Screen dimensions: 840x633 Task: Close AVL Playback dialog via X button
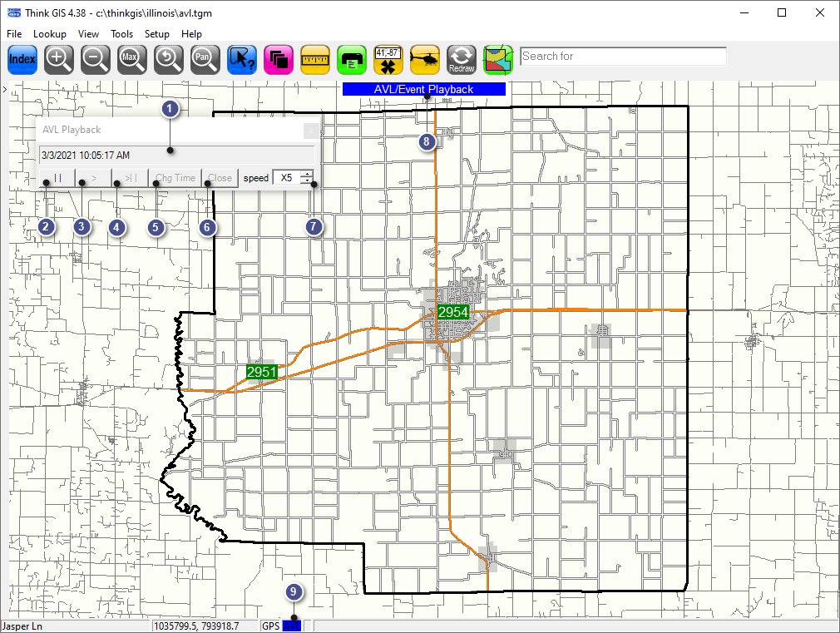[x=311, y=131]
